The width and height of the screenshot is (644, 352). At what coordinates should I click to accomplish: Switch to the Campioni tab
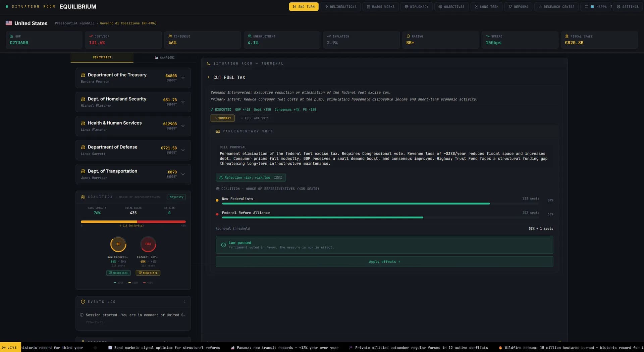click(x=165, y=58)
